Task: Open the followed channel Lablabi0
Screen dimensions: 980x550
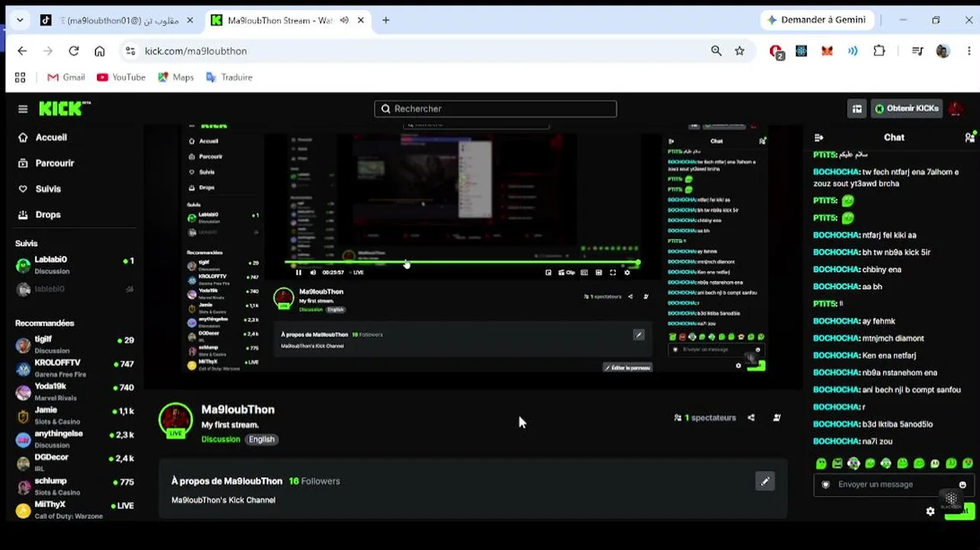Action: tap(76, 265)
